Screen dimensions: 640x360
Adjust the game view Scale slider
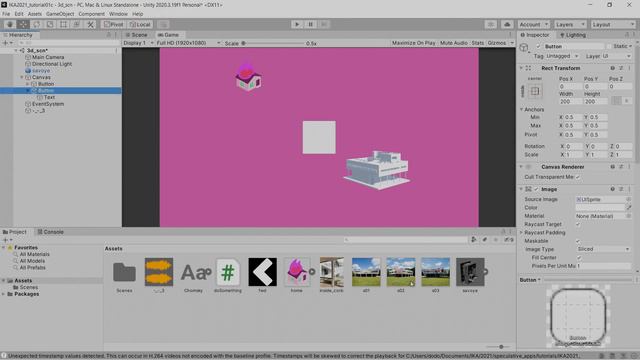(273, 43)
